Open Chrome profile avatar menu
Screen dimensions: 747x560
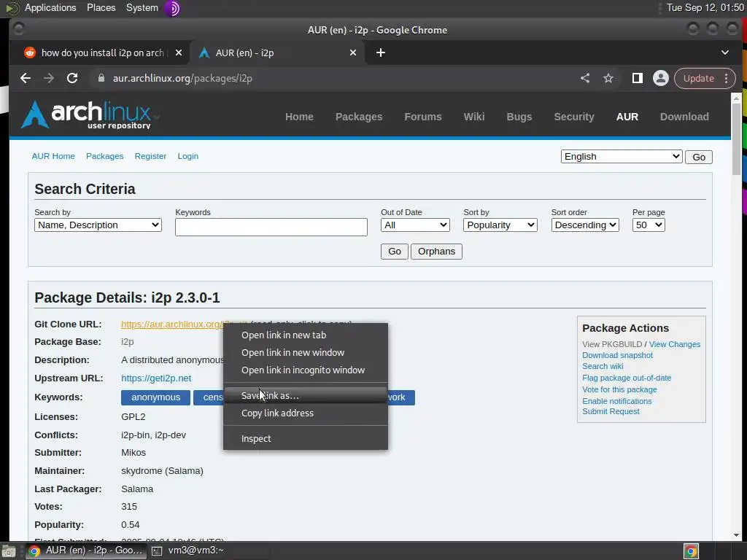coord(661,78)
